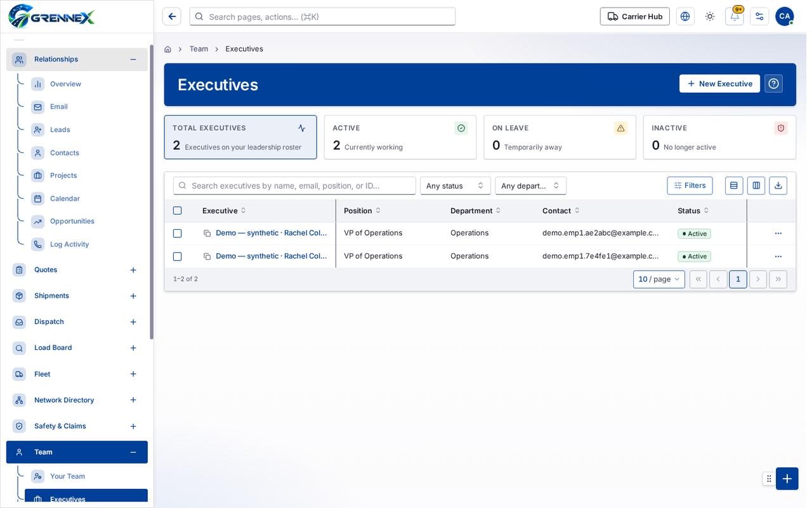Tick the checkbox for the 7e4fe1 executive row
Viewport: 812px width, 508px height.
click(x=178, y=257)
